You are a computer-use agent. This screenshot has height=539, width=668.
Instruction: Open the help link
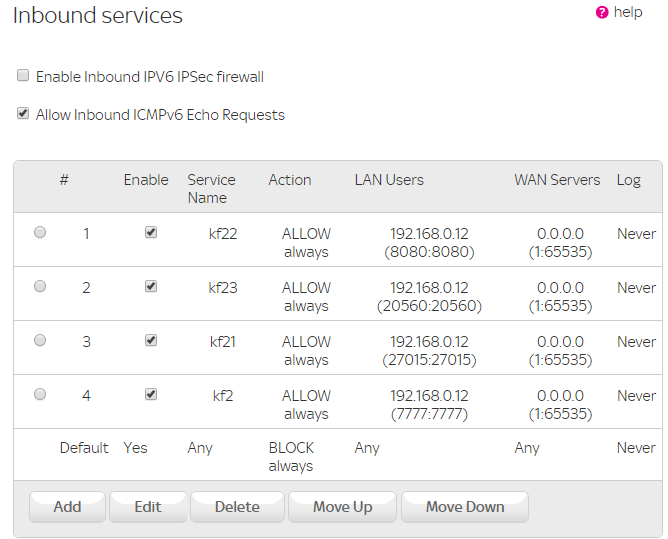627,12
